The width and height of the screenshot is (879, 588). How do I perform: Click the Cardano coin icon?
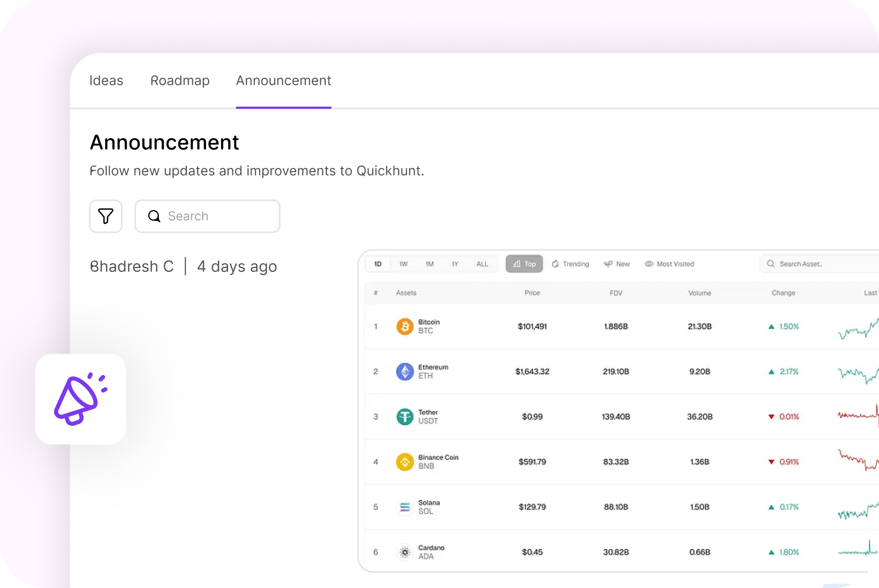click(x=405, y=552)
